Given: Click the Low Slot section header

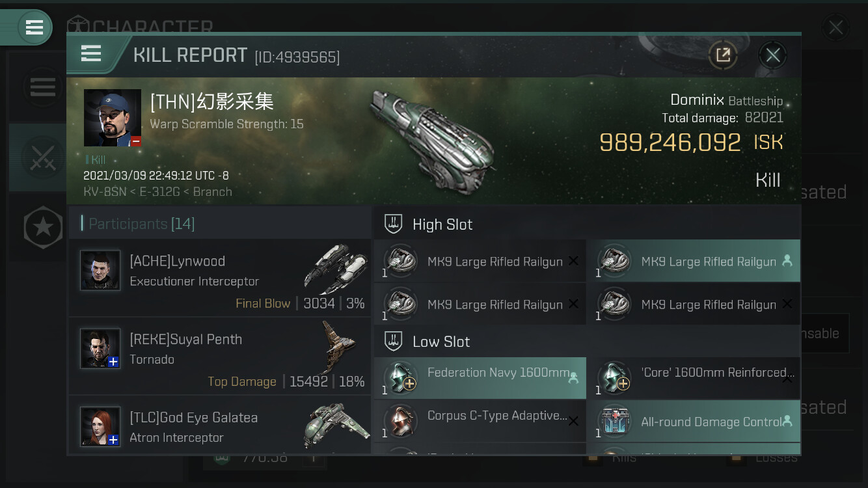Looking at the screenshot, I should [x=441, y=342].
